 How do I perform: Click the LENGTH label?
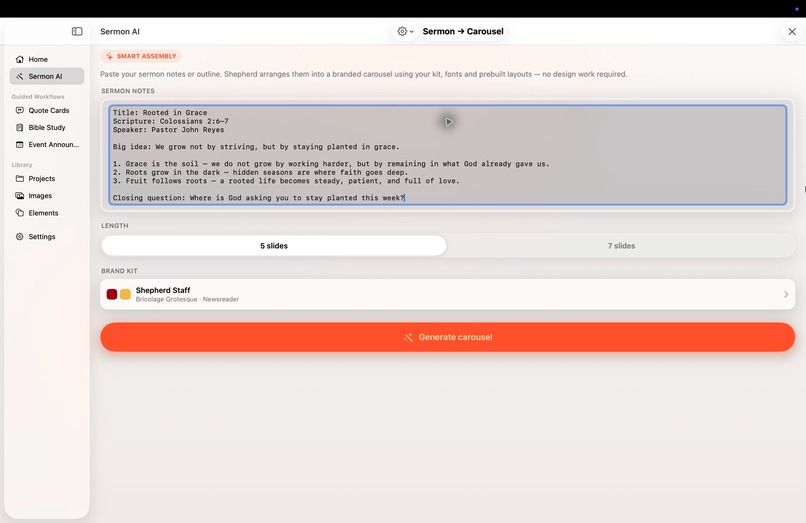115,226
